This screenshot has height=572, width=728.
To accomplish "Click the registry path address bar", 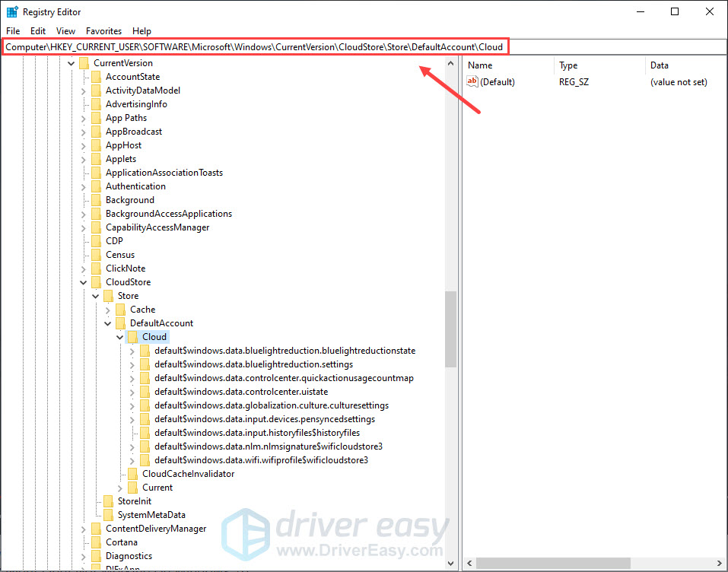I will pos(255,47).
